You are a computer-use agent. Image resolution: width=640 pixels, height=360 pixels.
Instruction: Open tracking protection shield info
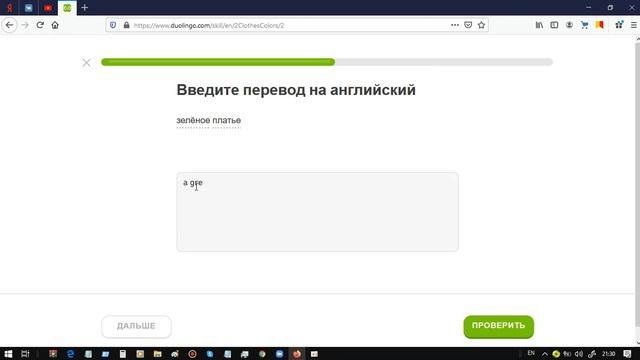[113, 25]
